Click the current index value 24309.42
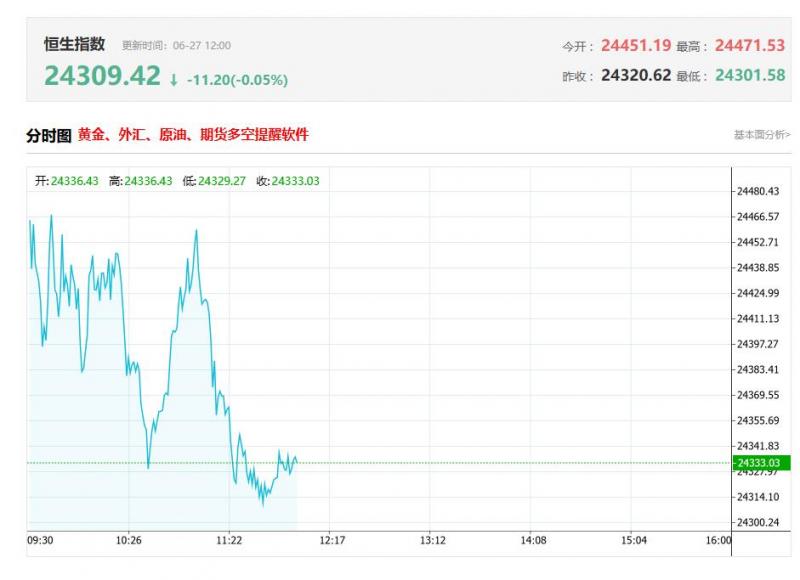 (x=103, y=75)
